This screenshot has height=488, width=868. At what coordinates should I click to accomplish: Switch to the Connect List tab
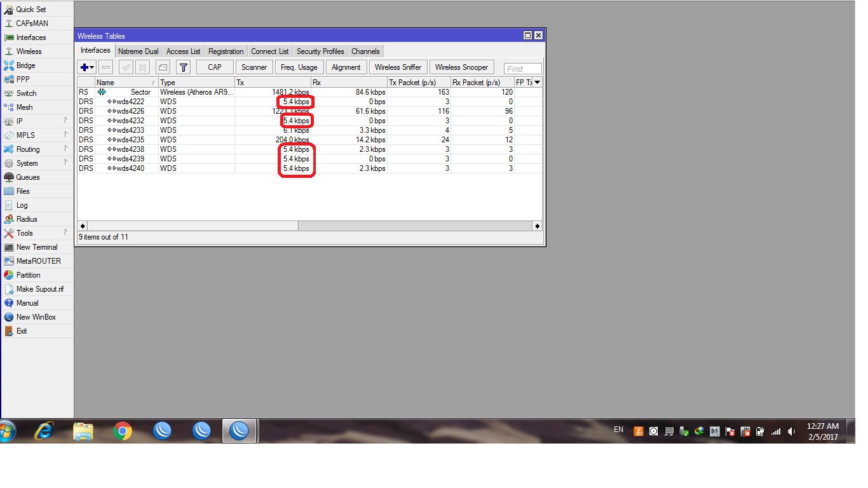270,51
